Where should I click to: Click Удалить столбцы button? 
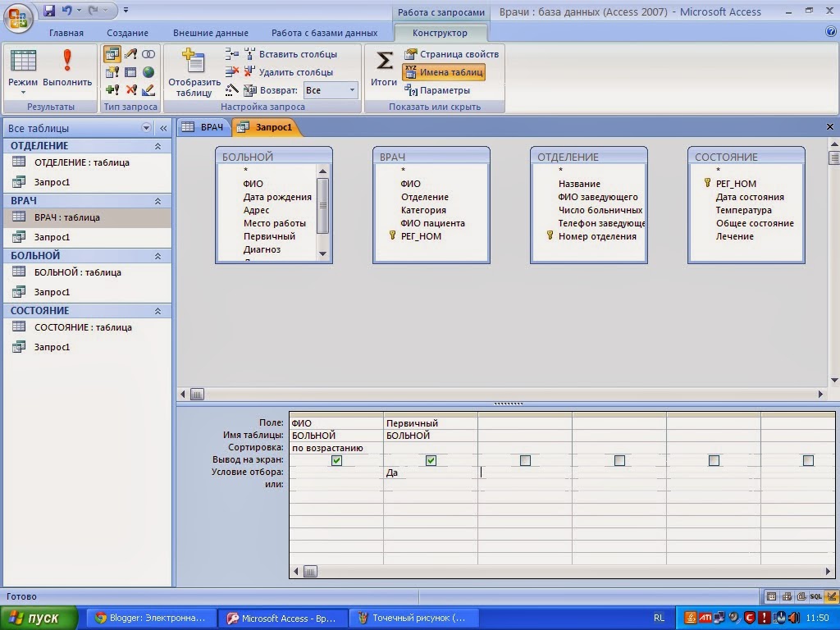coord(289,72)
